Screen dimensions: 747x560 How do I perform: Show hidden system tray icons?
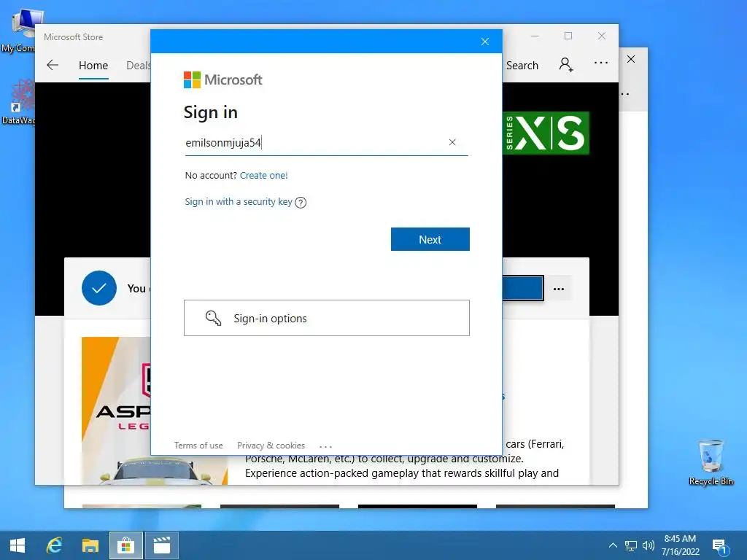point(613,545)
